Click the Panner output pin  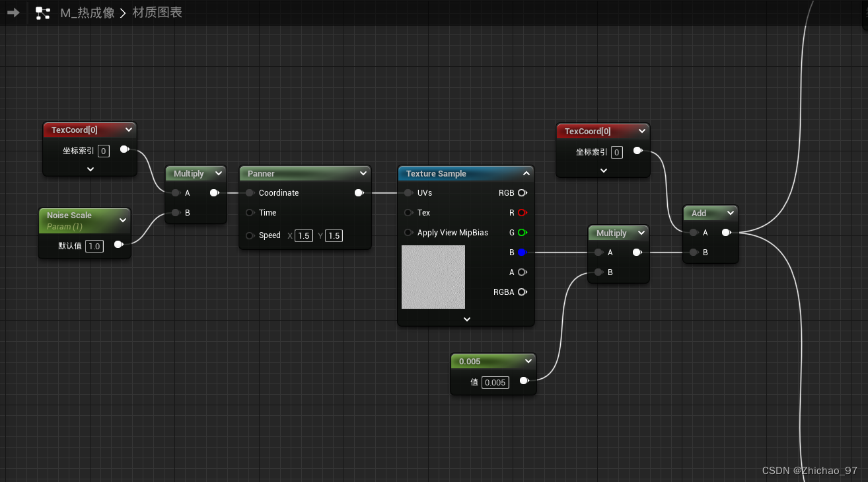point(359,193)
